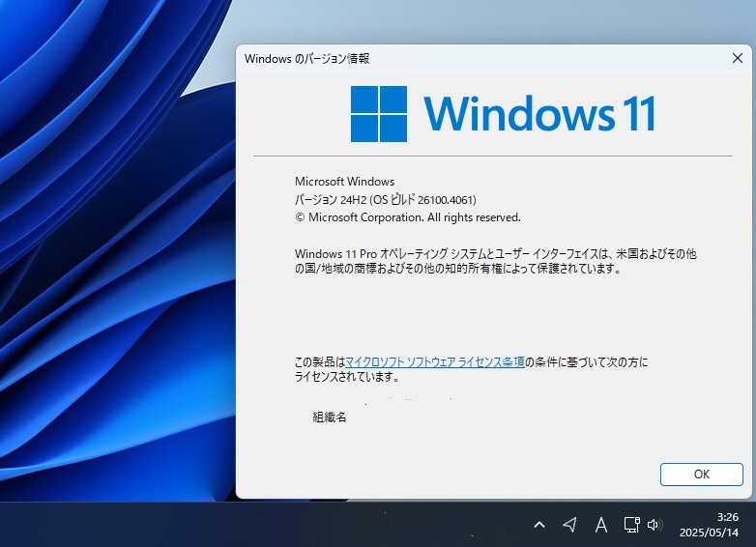
Task: Click the 組織名 label
Action: pyautogui.click(x=330, y=417)
